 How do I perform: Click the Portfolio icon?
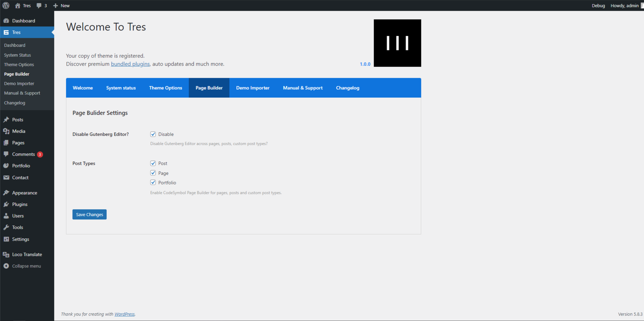[6, 166]
